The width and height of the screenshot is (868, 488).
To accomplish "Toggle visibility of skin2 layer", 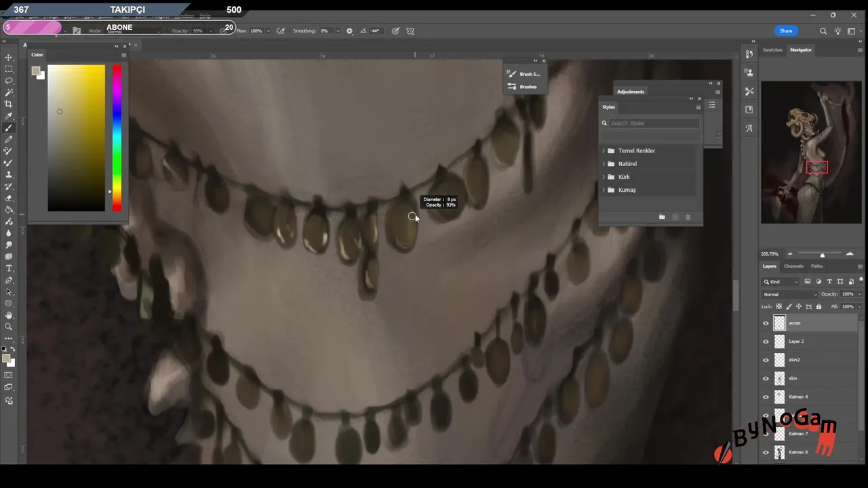I will click(x=766, y=360).
